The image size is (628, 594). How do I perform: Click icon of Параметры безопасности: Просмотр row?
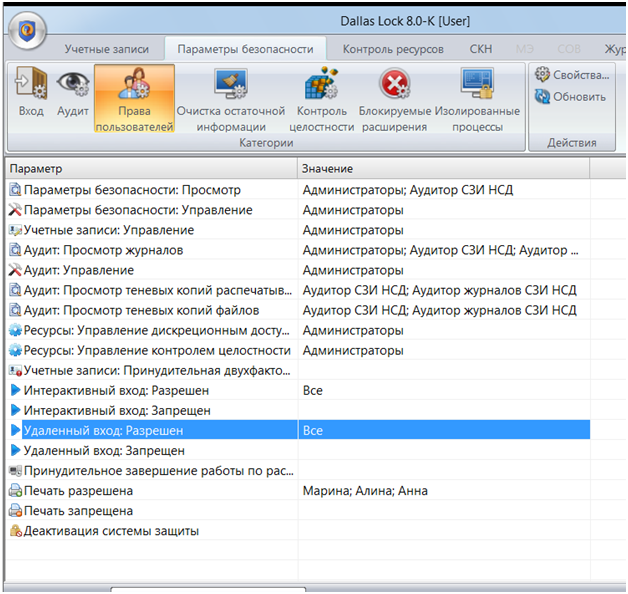(15, 189)
